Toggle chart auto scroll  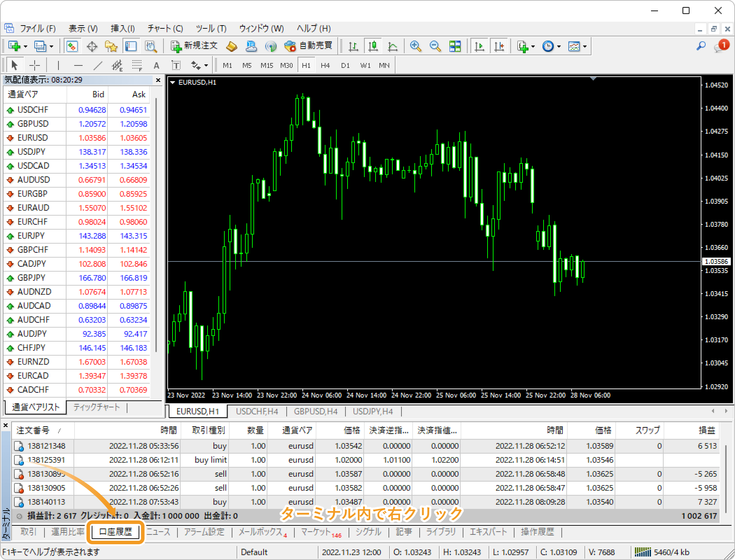pos(479,46)
